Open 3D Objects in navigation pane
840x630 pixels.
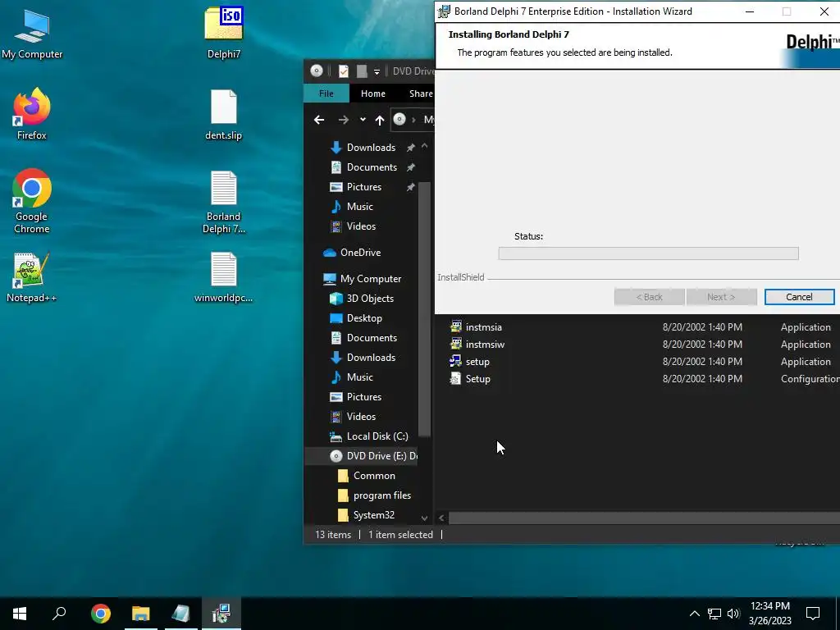[x=370, y=299]
